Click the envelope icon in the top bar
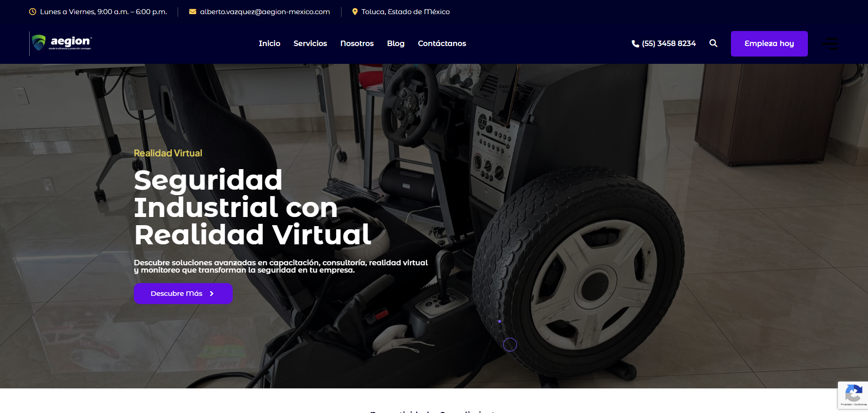This screenshot has width=868, height=413. tap(193, 12)
